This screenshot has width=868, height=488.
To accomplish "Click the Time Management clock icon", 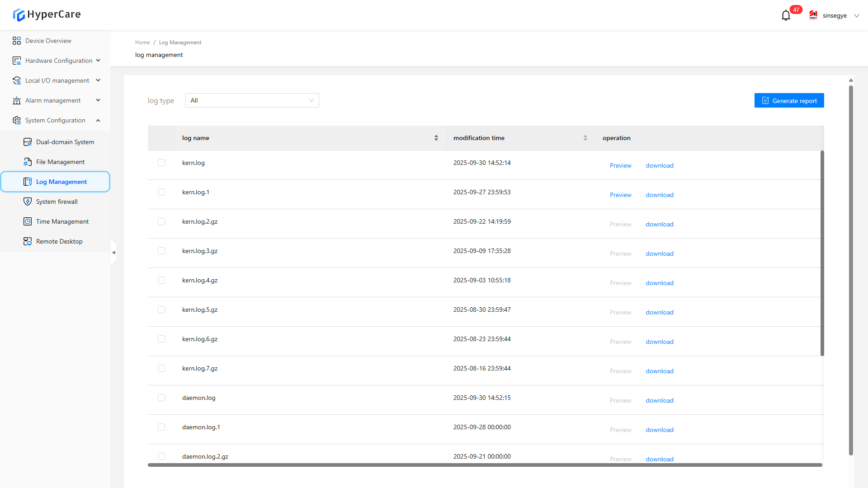I will [28, 221].
